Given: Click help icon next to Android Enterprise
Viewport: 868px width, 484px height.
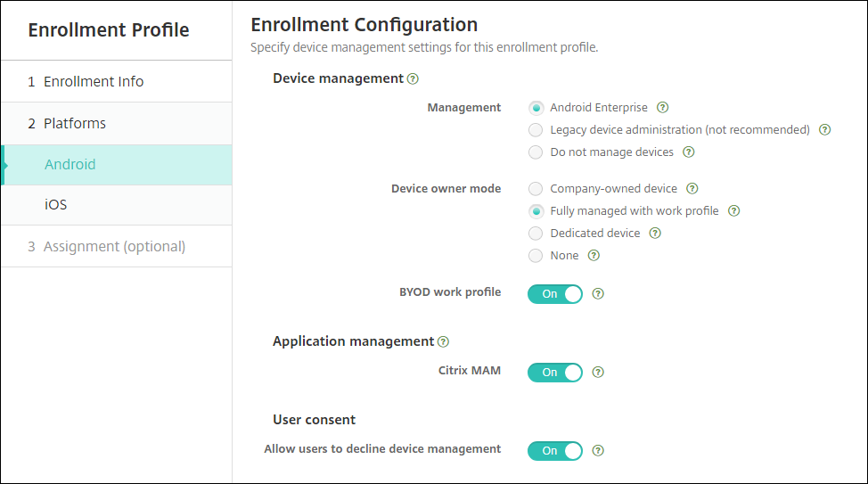Looking at the screenshot, I should (662, 108).
